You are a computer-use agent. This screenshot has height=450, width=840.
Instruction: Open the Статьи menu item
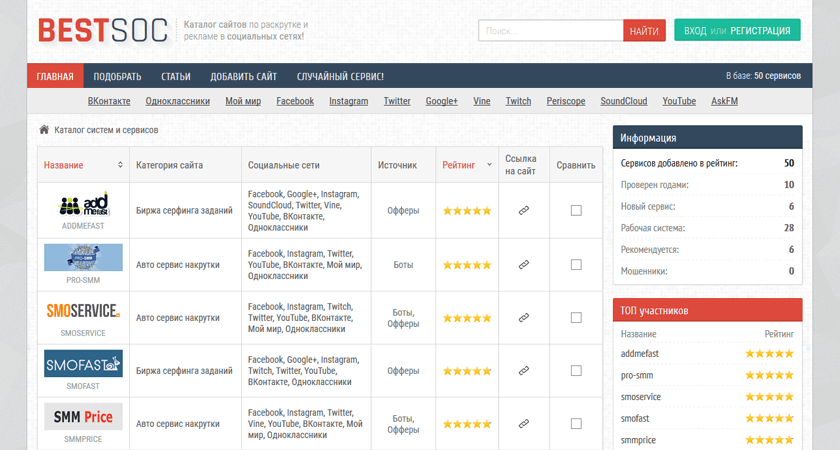coord(176,76)
